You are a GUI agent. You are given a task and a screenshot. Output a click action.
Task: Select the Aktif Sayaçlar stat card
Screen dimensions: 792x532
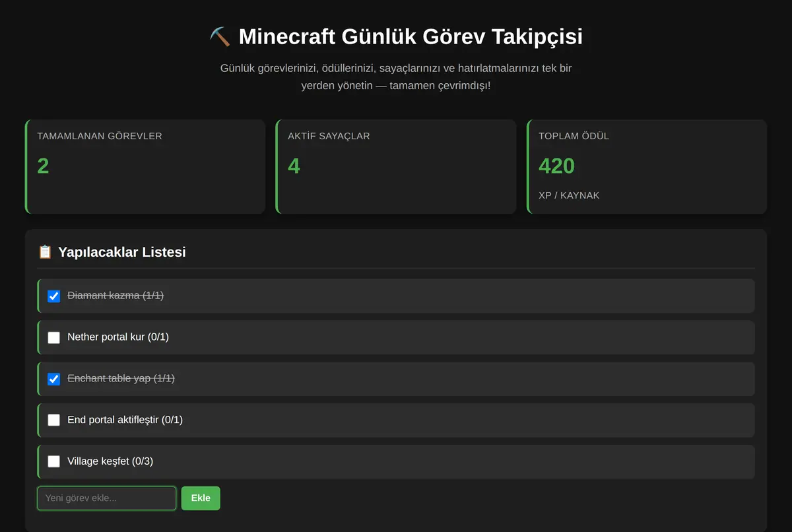point(396,166)
